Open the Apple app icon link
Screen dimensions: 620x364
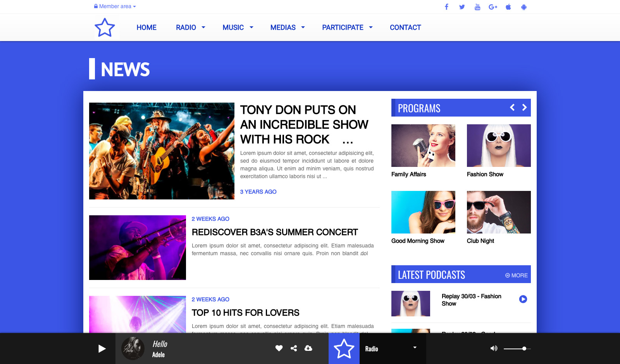tap(508, 7)
